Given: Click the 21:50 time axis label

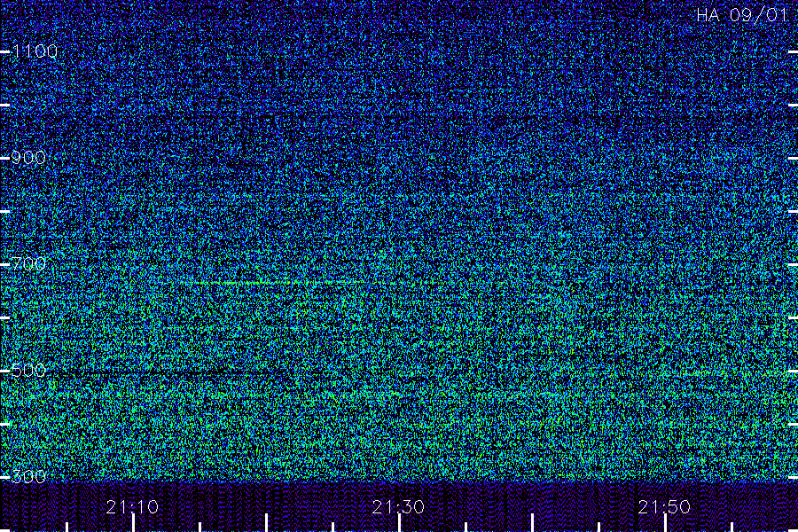Looking at the screenshot, I should click(x=664, y=506).
